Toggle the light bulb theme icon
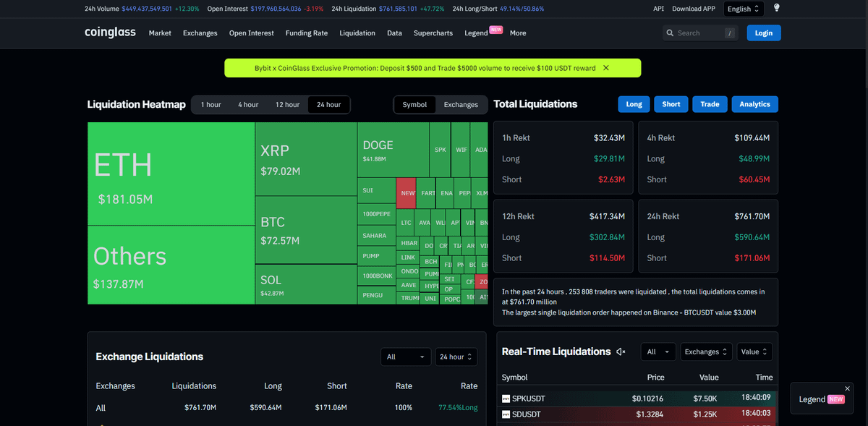This screenshot has height=426, width=868. coord(777,9)
